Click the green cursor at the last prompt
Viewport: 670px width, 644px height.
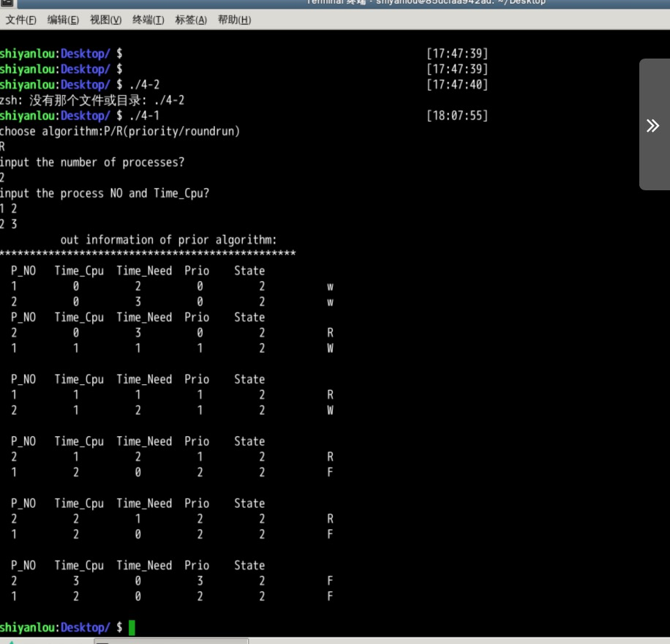[132, 627]
